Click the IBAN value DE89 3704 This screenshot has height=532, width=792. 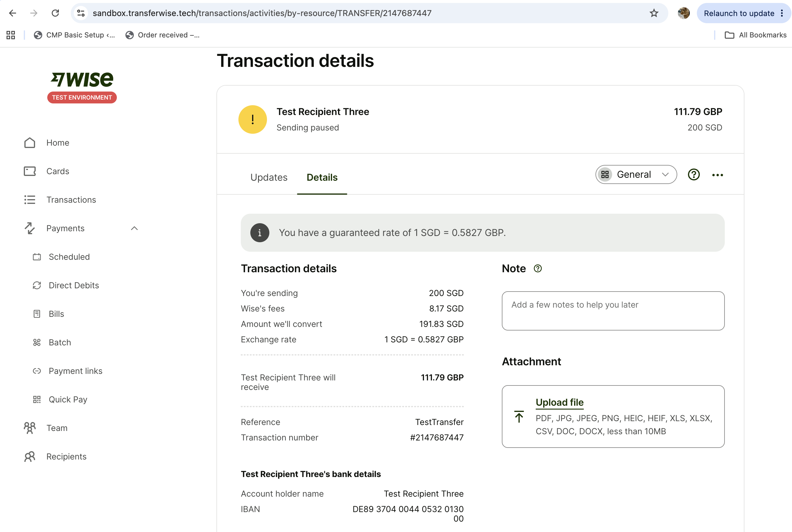(x=408, y=514)
